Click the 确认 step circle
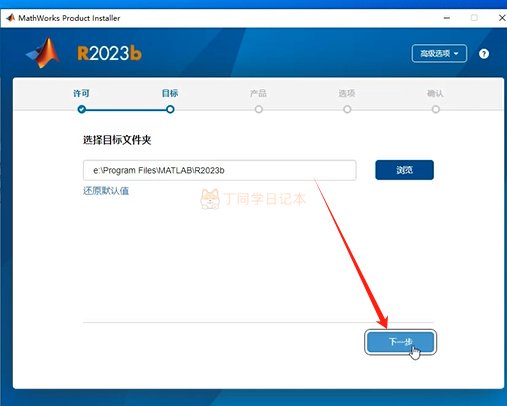The width and height of the screenshot is (507, 406). click(435, 109)
